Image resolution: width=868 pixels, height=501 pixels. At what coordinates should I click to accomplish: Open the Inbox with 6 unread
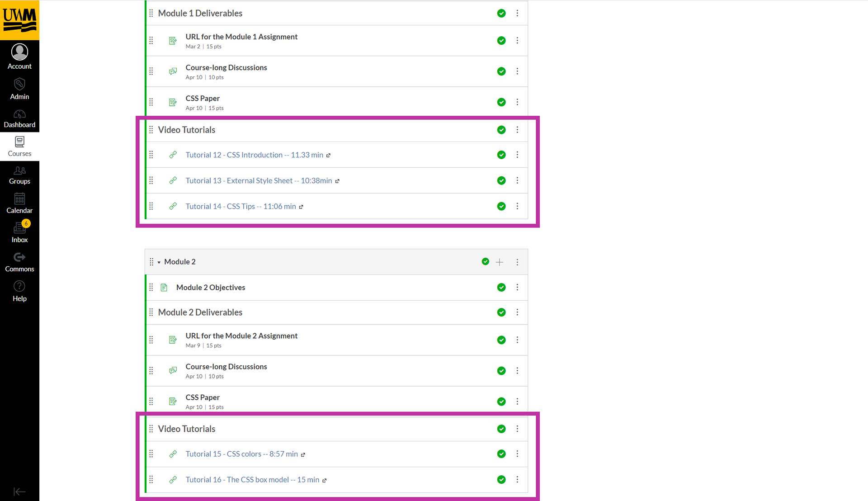point(19,232)
